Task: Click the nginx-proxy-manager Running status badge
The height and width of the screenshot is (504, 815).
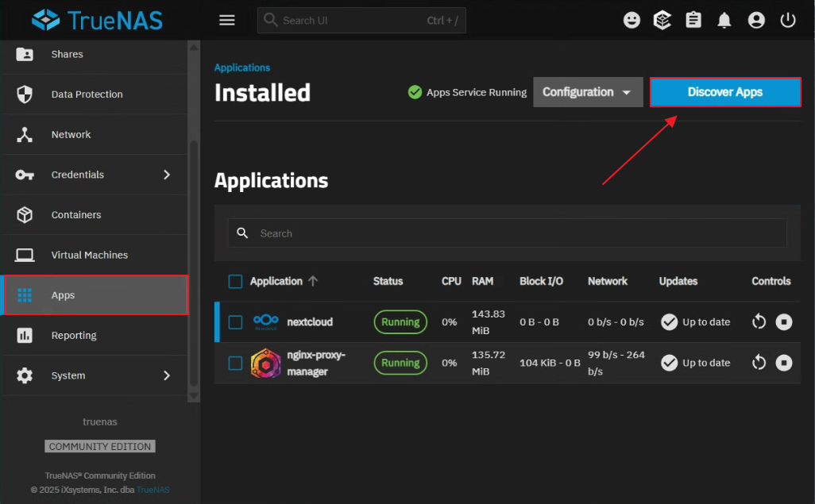Action: click(x=400, y=363)
